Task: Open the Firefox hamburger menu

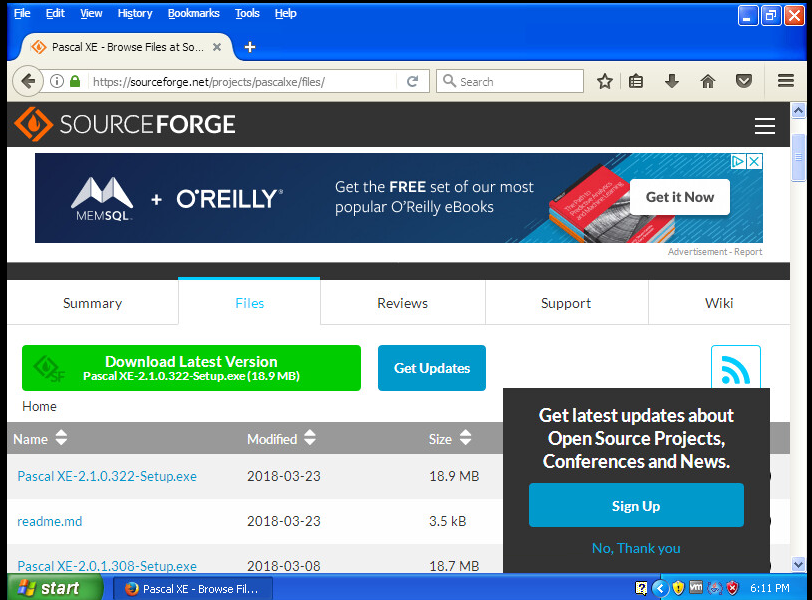Action: click(x=786, y=81)
